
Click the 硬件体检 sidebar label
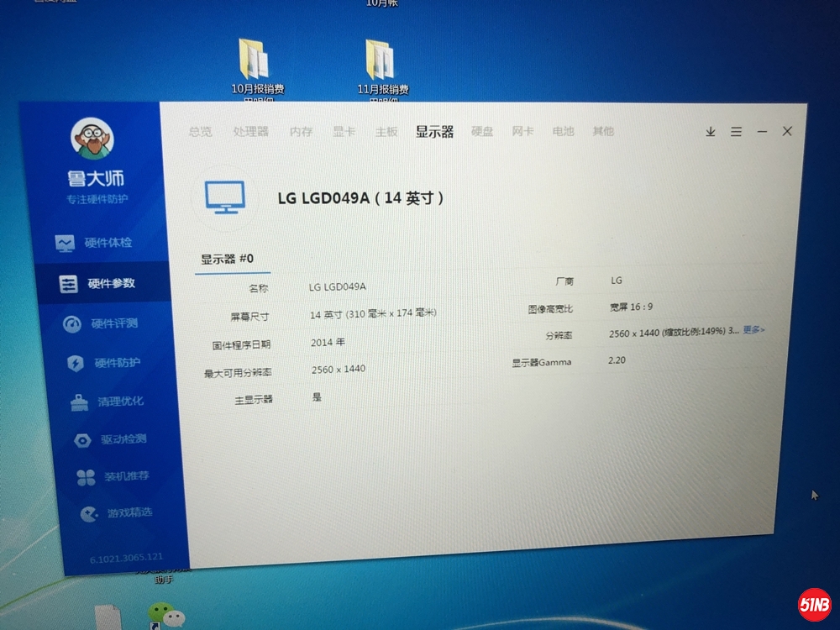tap(108, 243)
